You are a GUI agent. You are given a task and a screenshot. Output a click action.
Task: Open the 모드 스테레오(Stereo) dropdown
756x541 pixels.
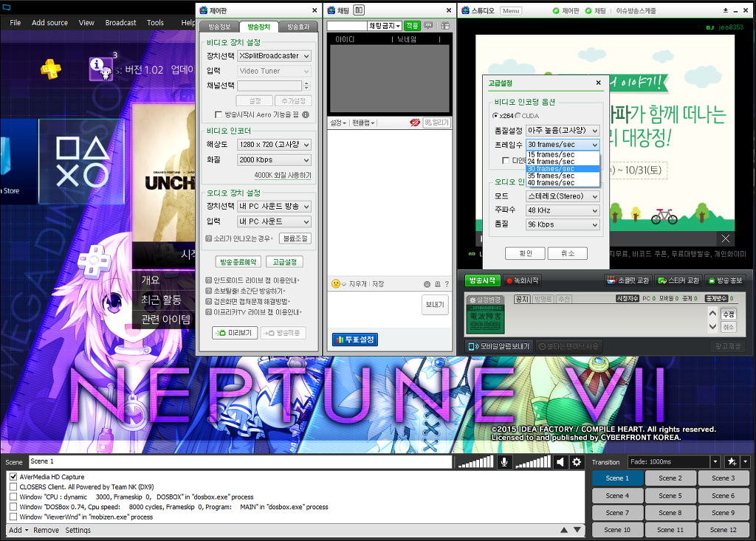563,196
